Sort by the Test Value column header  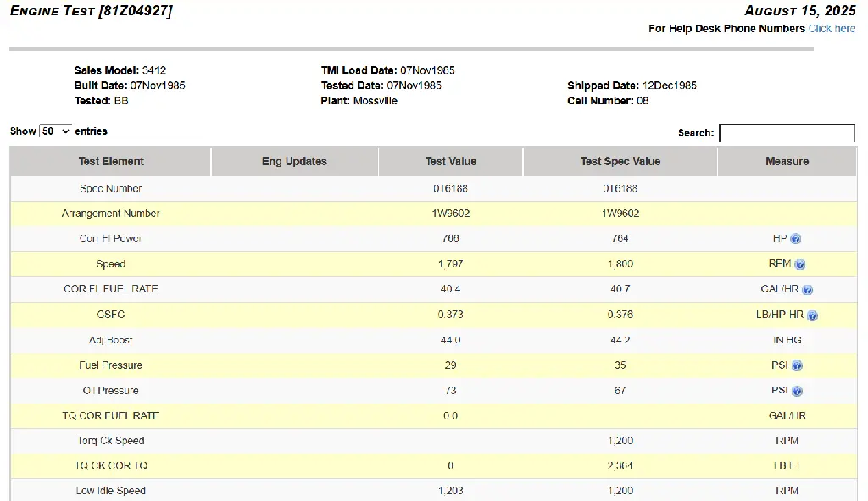pyautogui.click(x=450, y=161)
